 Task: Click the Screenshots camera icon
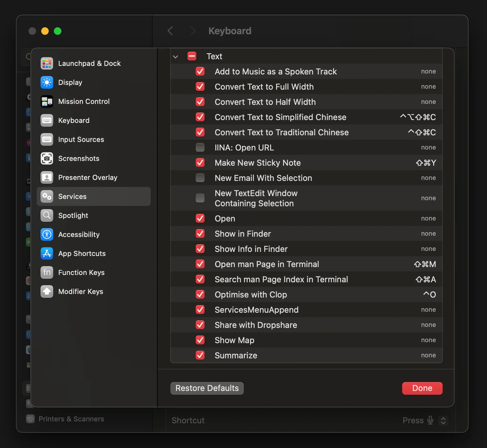(x=47, y=158)
